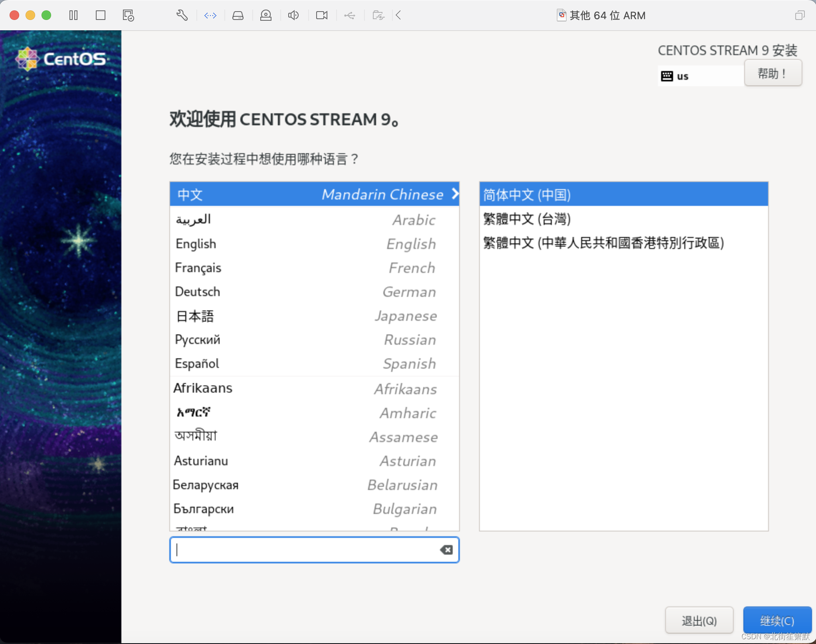Click the 退出 quit button
Viewport: 816px width, 644px height.
click(699, 620)
